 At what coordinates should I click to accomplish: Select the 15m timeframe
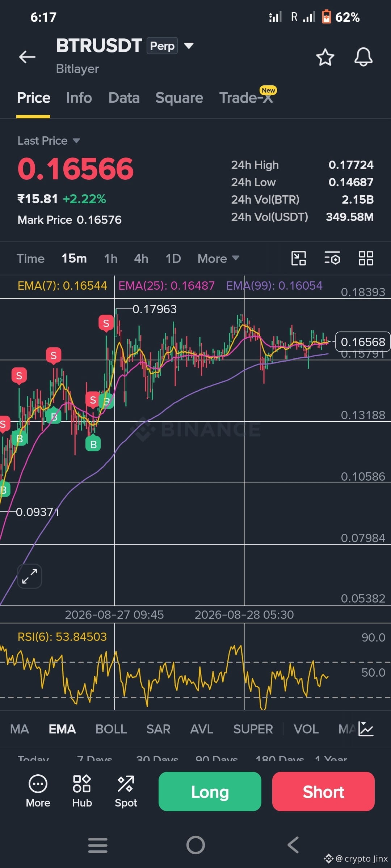(74, 259)
